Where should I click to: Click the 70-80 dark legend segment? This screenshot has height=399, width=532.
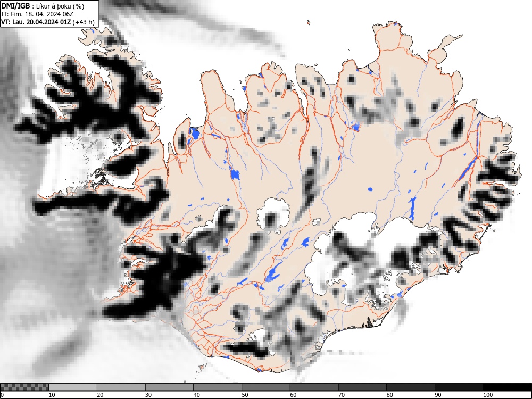pyautogui.click(x=362, y=387)
